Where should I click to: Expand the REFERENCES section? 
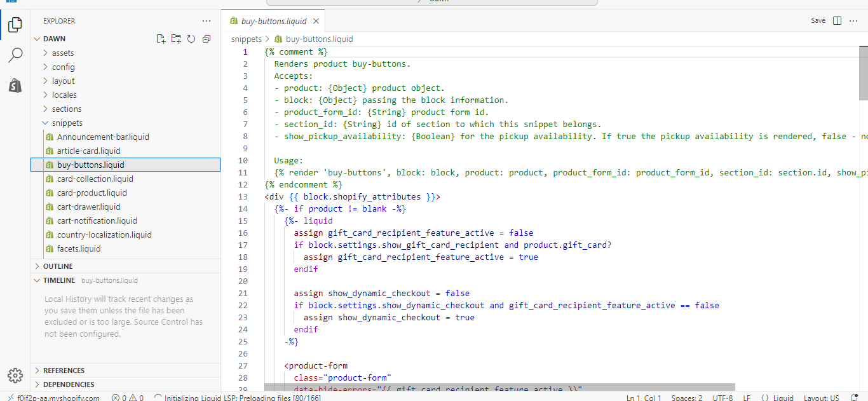[x=64, y=370]
